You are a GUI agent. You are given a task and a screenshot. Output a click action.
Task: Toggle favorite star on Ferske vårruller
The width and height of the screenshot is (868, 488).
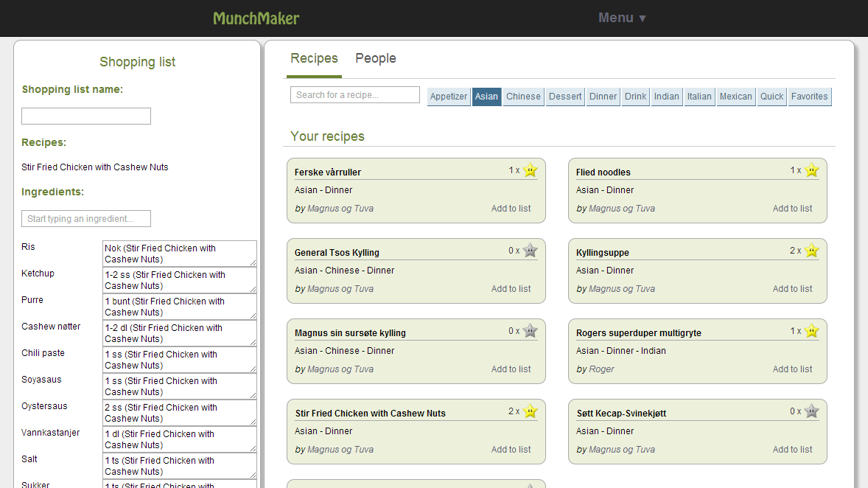click(x=530, y=170)
